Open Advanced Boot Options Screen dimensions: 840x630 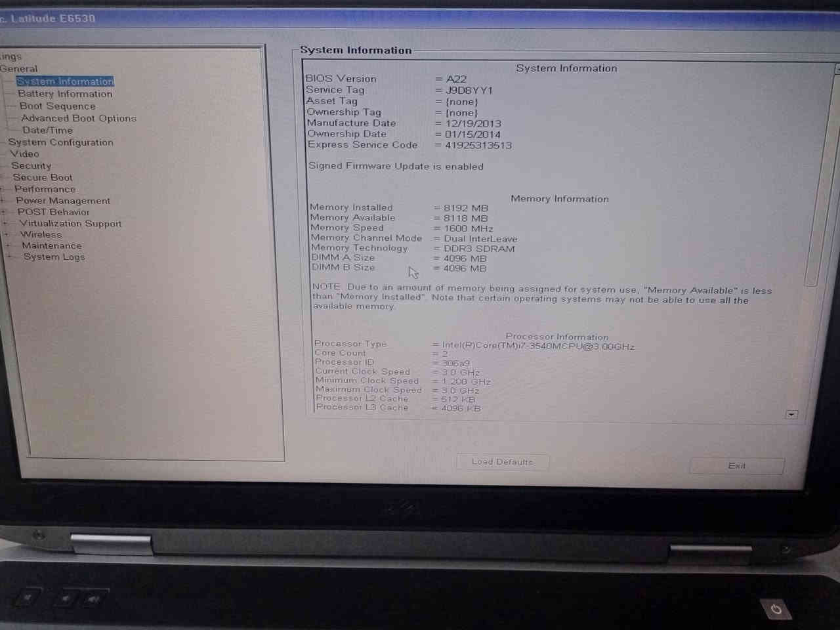pyautogui.click(x=78, y=118)
